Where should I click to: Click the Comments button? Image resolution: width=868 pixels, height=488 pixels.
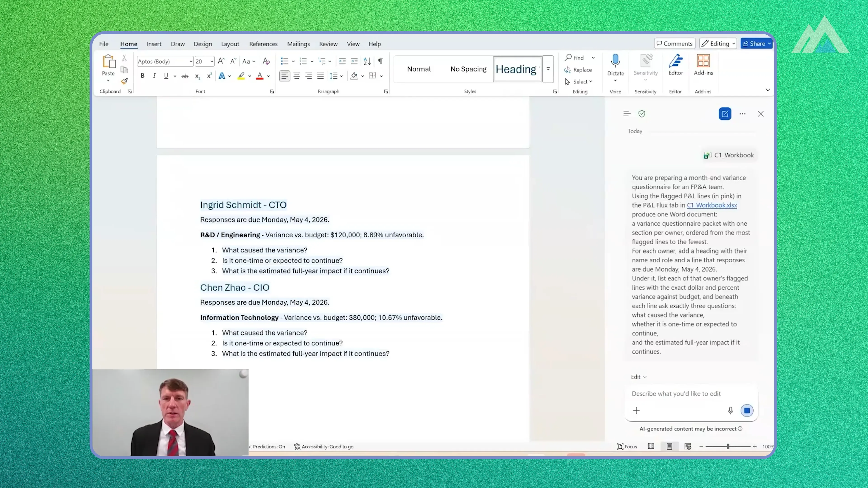tap(675, 43)
